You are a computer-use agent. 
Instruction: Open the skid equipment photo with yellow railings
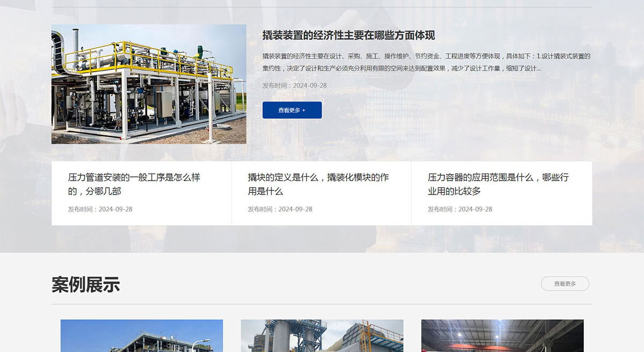pyautogui.click(x=149, y=84)
